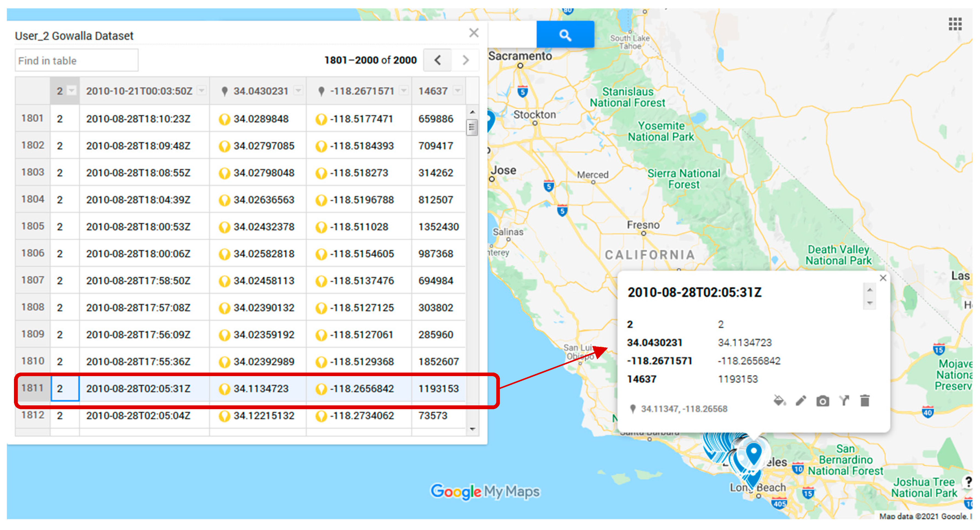Image resolution: width=980 pixels, height=530 pixels.
Task: Open dropdown for 2010-10-21T00:03:50Z column
Action: pyautogui.click(x=202, y=91)
